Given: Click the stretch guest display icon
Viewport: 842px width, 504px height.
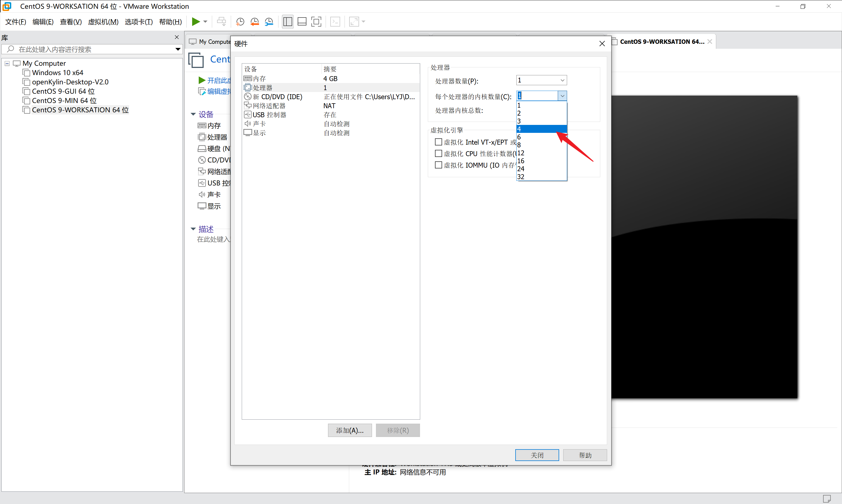Looking at the screenshot, I should (x=354, y=22).
